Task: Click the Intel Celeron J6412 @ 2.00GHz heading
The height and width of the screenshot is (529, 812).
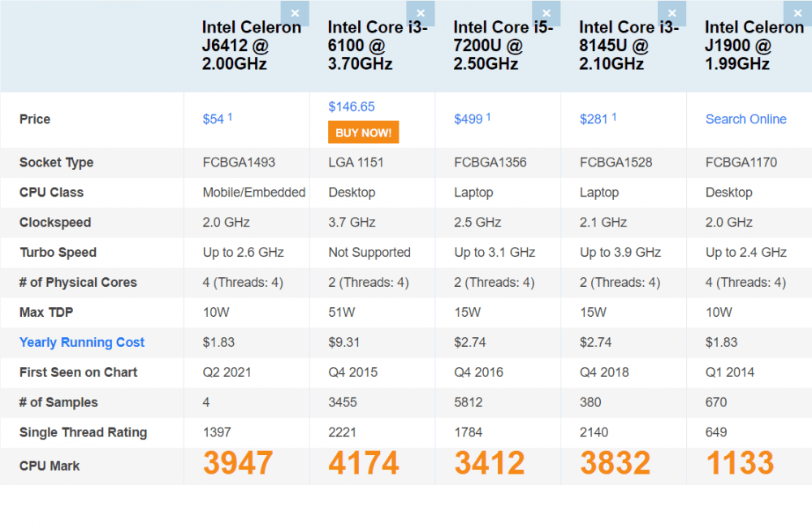Action: coord(252,46)
